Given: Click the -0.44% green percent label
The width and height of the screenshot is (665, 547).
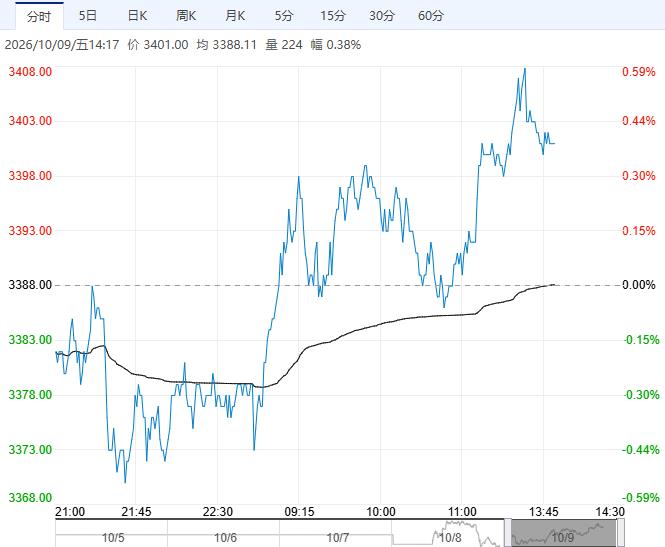Looking at the screenshot, I should pos(641,449).
